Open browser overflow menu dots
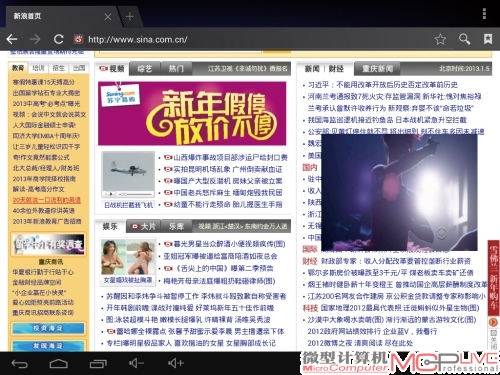This screenshot has width=500, height=375. pyautogui.click(x=484, y=14)
